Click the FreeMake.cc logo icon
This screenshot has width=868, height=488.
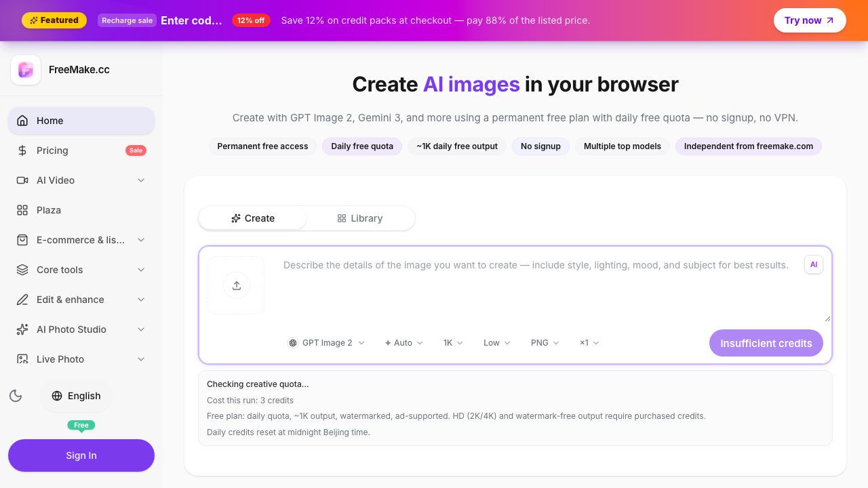click(x=26, y=70)
